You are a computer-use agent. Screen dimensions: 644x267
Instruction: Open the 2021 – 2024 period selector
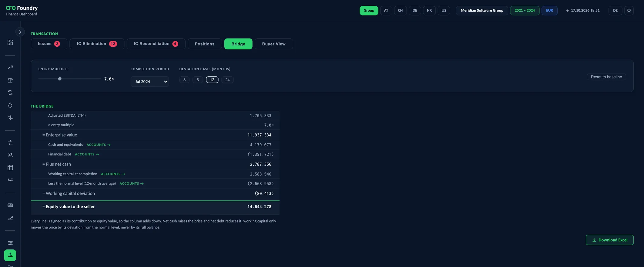click(x=525, y=11)
